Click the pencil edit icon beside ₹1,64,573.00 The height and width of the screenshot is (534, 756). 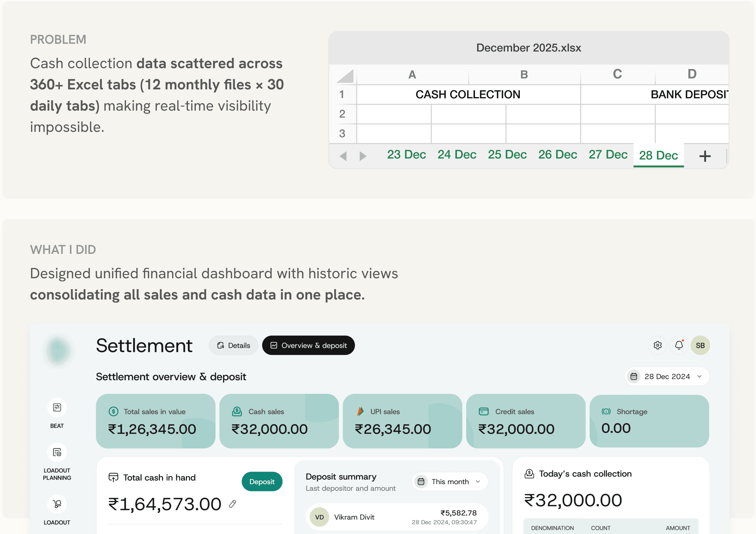(x=232, y=504)
